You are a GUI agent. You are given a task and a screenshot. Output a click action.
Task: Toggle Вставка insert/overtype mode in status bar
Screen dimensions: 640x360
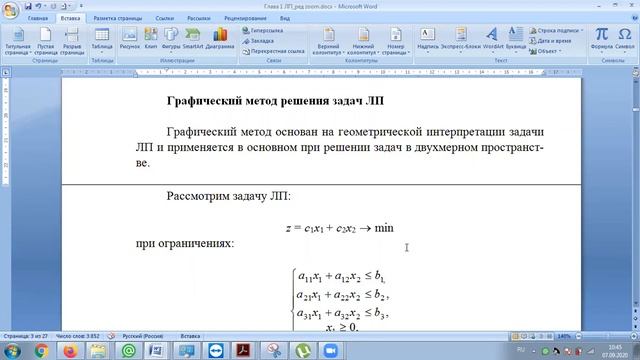pyautogui.click(x=190, y=336)
